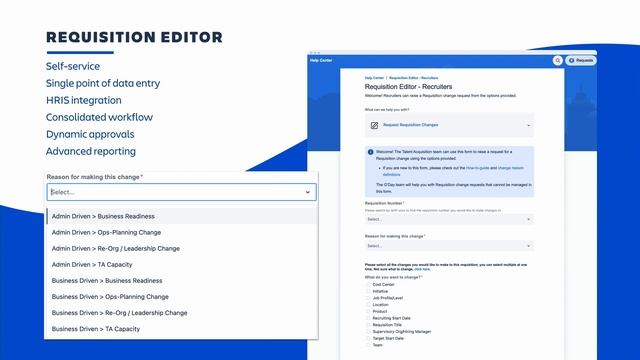The height and width of the screenshot is (360, 640).
Task: Open the small Reason select in Help Center form
Action: (x=449, y=246)
